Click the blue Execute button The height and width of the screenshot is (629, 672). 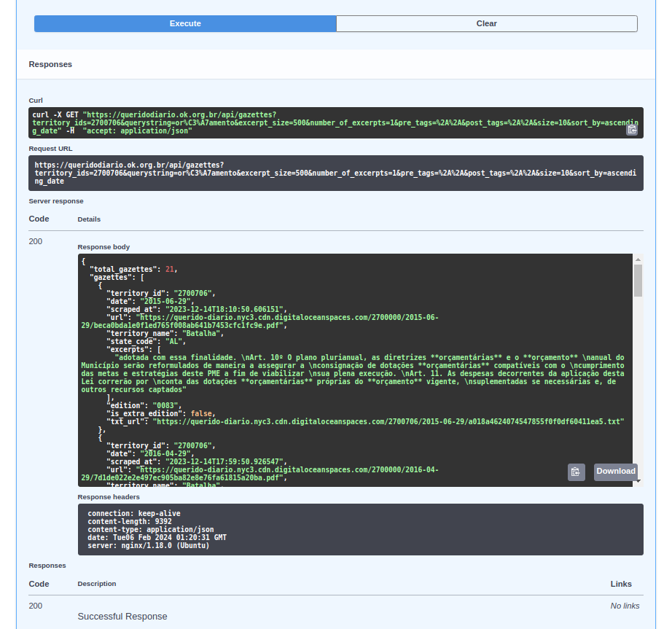pyautogui.click(x=185, y=23)
